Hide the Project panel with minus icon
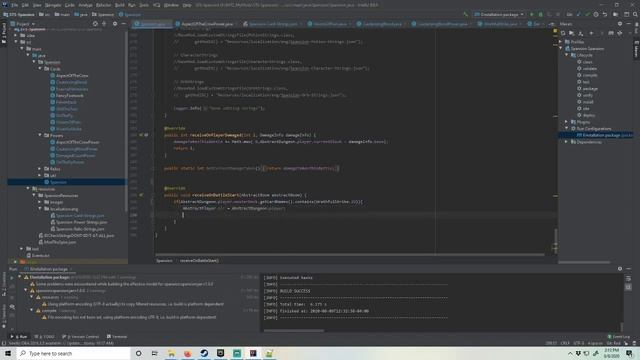The width and height of the screenshot is (640, 360). [x=124, y=24]
